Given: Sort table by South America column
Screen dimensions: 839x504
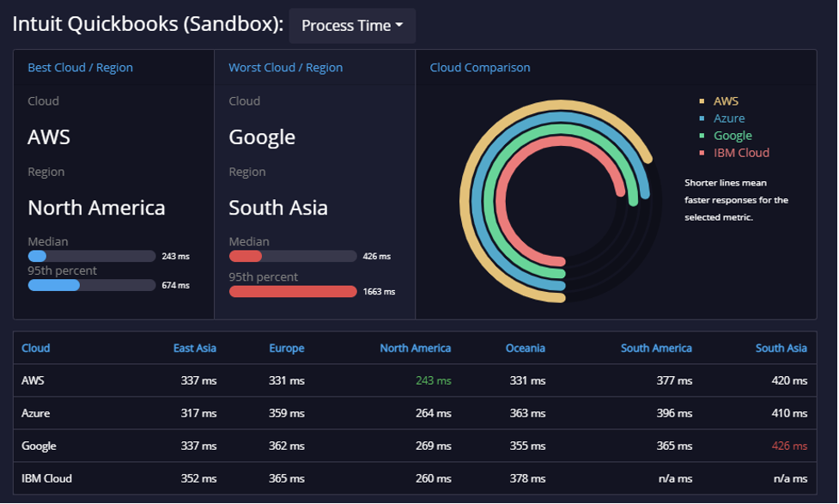Looking at the screenshot, I should 656,349.
